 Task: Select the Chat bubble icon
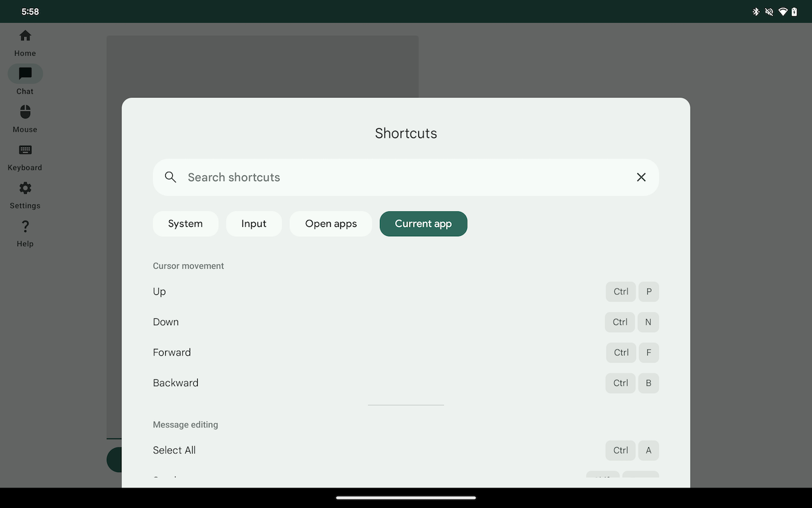[25, 74]
